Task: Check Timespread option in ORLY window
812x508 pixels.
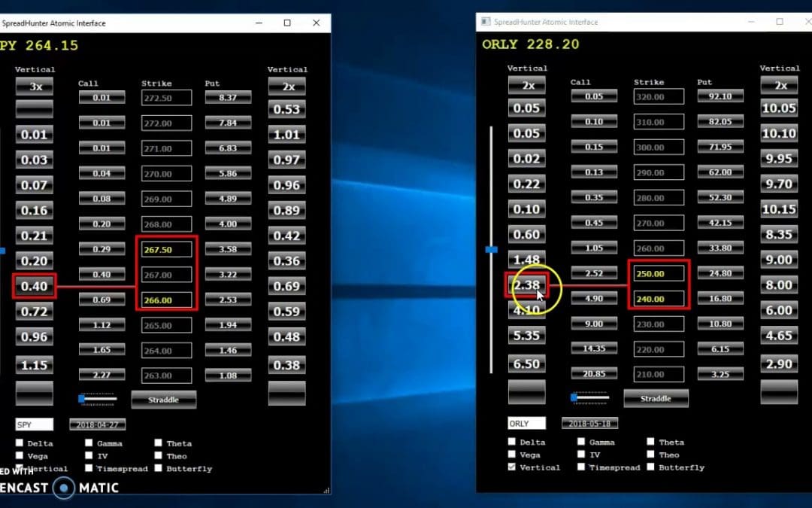Action: 581,467
